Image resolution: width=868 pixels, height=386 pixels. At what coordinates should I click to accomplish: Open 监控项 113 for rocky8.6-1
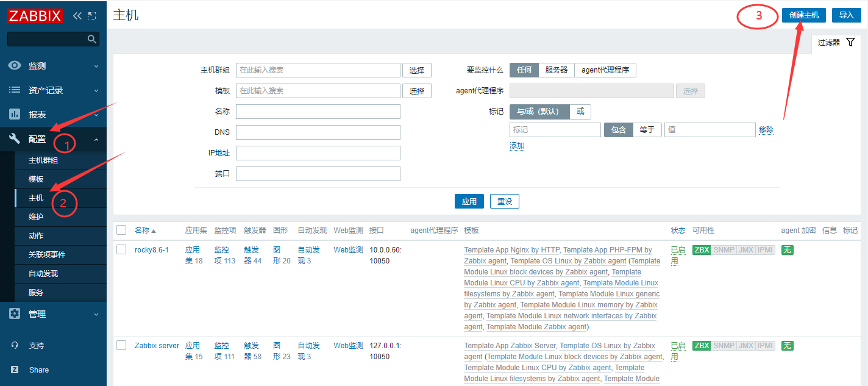pos(225,256)
